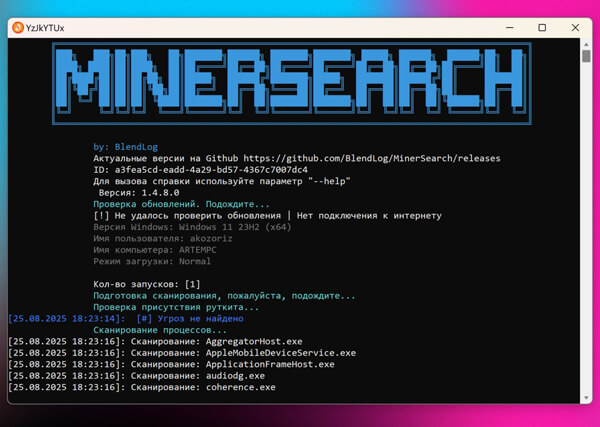
Task: Click the 'Версия: 1.4.8.0' line
Action: click(139, 192)
